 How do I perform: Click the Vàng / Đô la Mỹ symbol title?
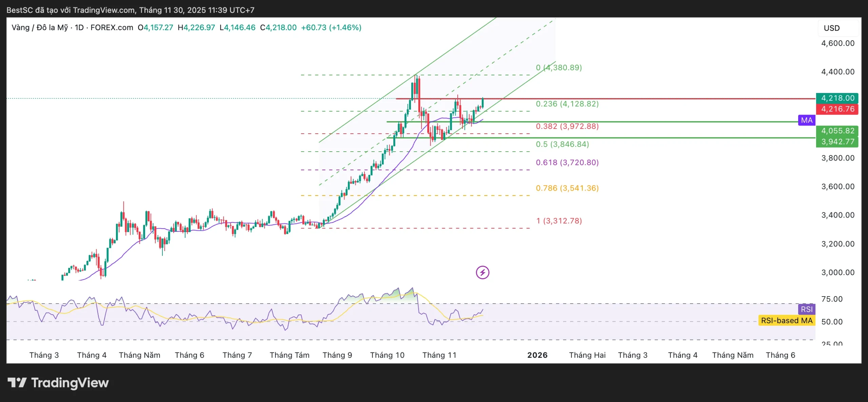pyautogui.click(x=40, y=27)
